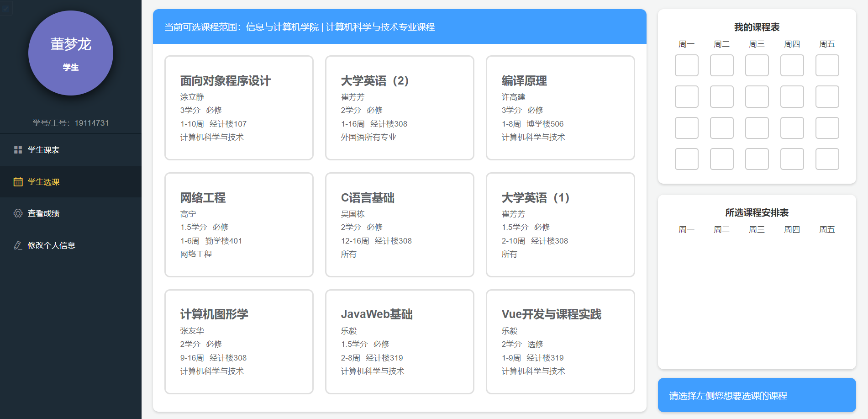Choose the JavaWeb基础 course card
This screenshot has width=868, height=419.
pyautogui.click(x=400, y=342)
